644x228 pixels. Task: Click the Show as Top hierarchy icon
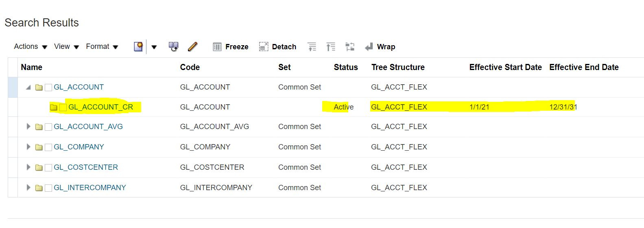click(350, 47)
